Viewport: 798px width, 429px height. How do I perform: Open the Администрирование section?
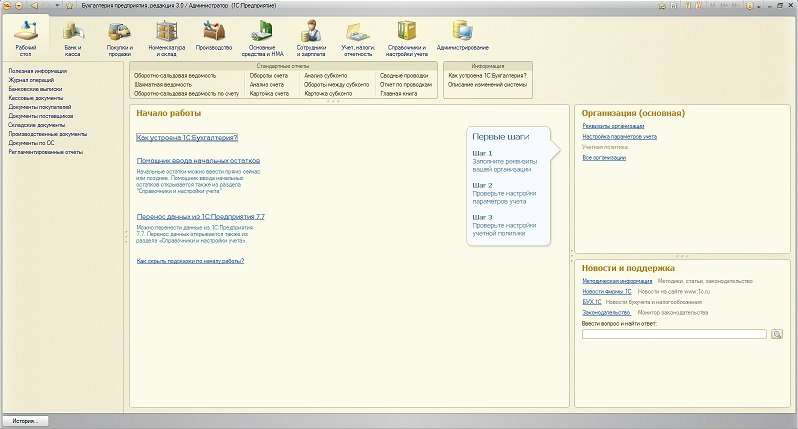[463, 36]
